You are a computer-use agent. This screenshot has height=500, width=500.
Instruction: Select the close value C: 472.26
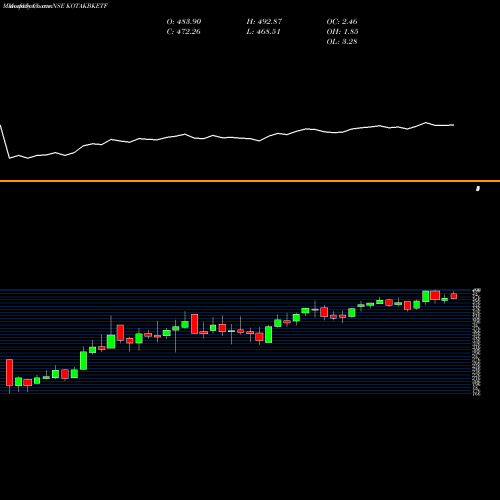[183, 31]
